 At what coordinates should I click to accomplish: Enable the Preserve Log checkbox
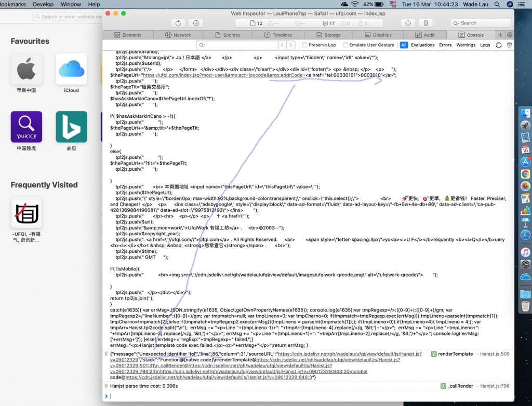point(305,45)
